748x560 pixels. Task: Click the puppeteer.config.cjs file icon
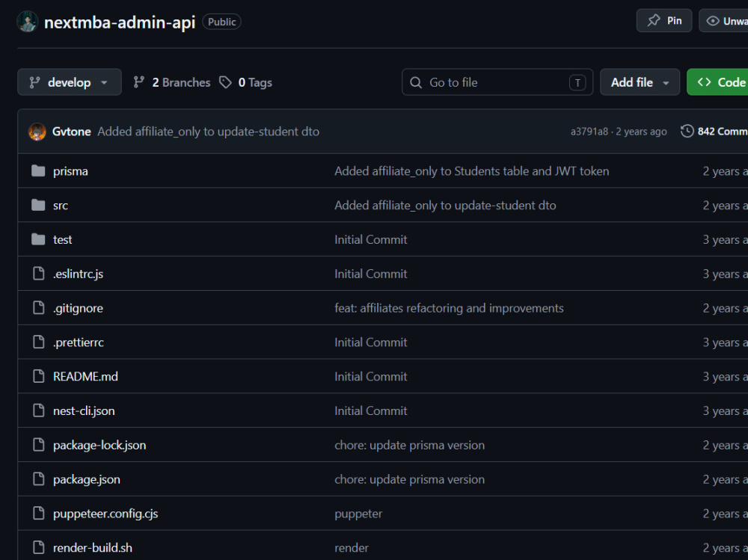point(39,513)
